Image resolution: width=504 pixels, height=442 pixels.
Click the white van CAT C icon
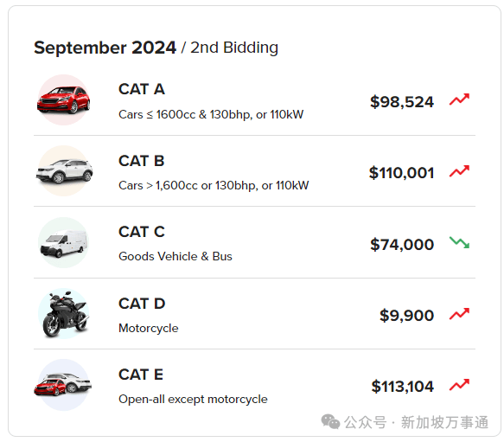tap(64, 242)
